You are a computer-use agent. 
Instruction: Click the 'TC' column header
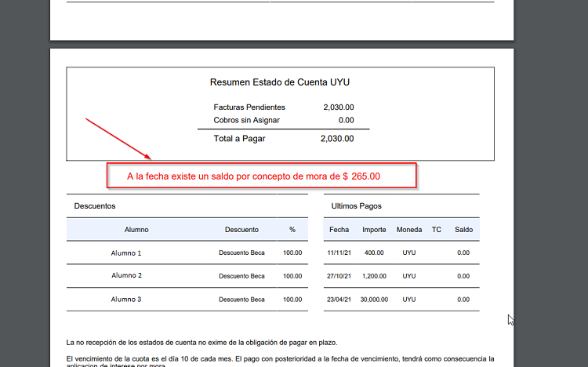[x=437, y=230]
